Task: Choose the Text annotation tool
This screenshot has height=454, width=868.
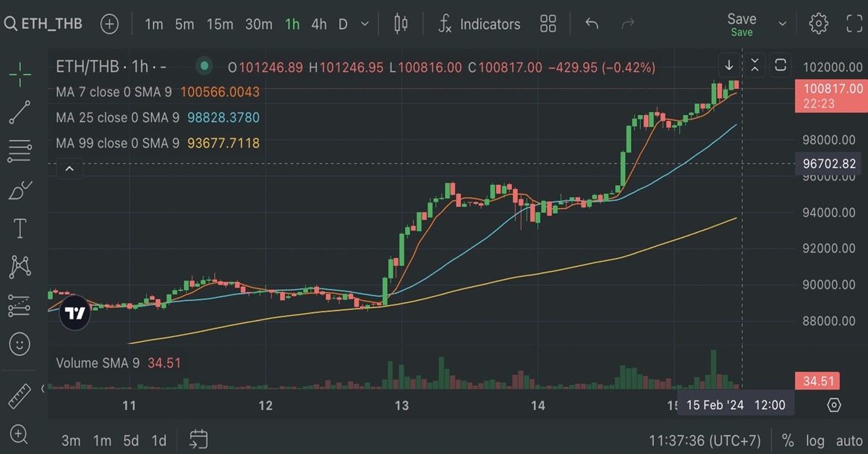Action: click(x=20, y=230)
